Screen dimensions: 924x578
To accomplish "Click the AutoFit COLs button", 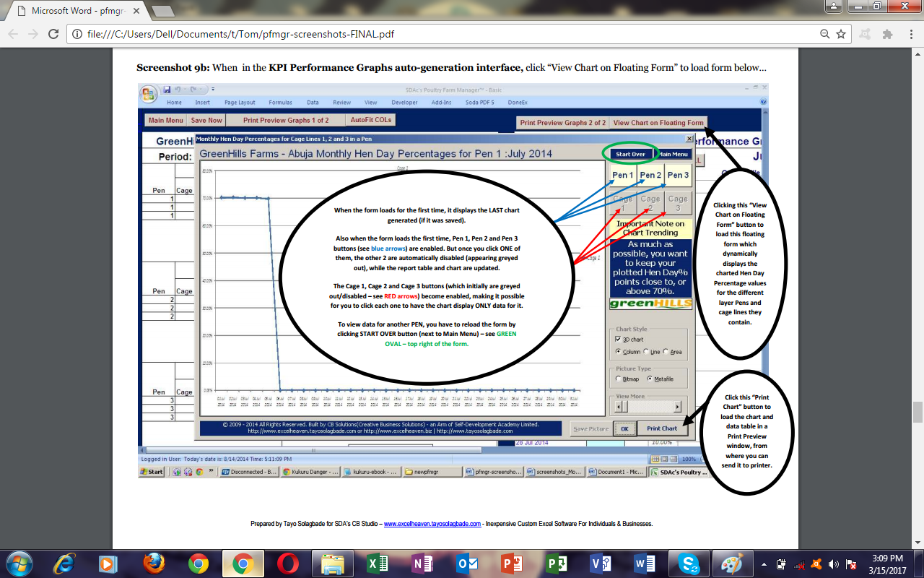I will [x=370, y=120].
